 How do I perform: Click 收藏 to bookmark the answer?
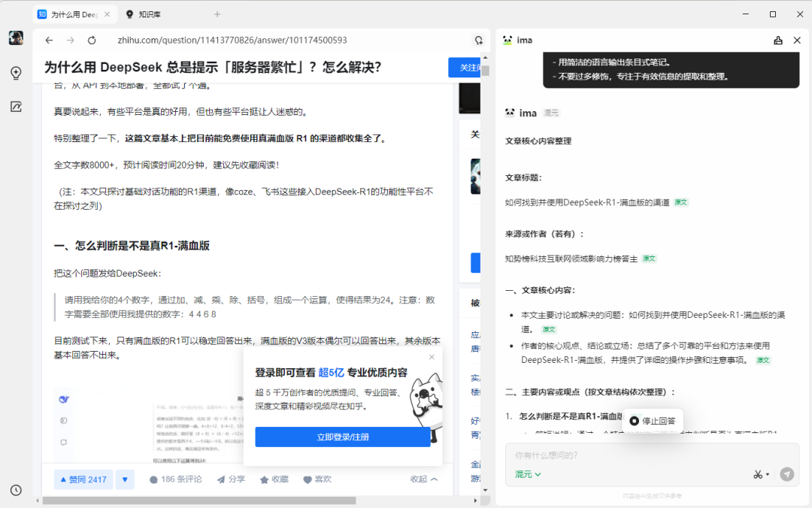tap(274, 479)
